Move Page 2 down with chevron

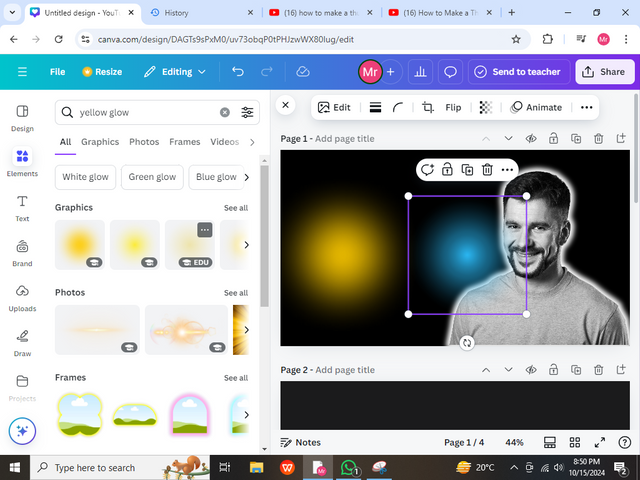pos(508,370)
